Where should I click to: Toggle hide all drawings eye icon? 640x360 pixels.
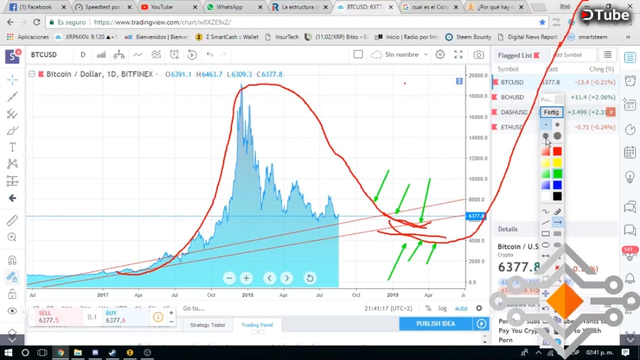pyautogui.click(x=12, y=311)
